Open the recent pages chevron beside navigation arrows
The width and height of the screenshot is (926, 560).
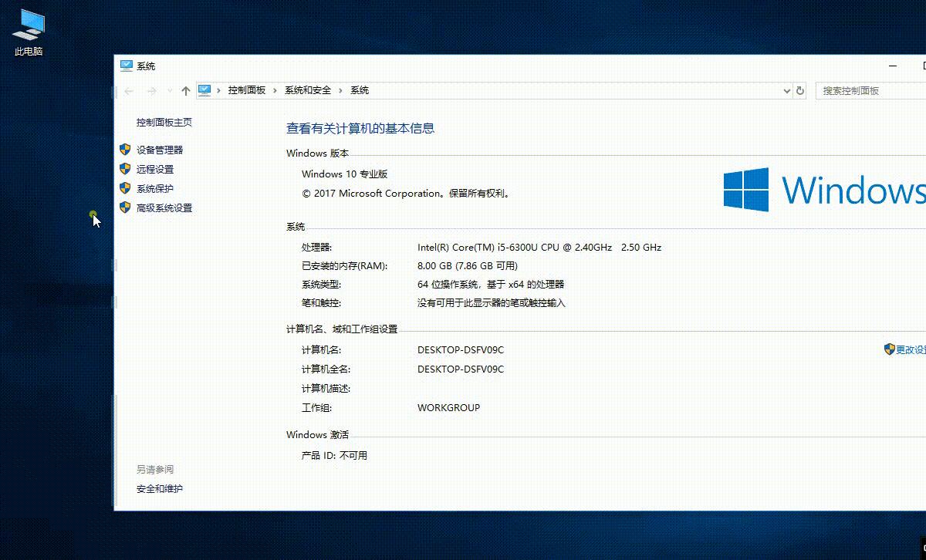167,90
